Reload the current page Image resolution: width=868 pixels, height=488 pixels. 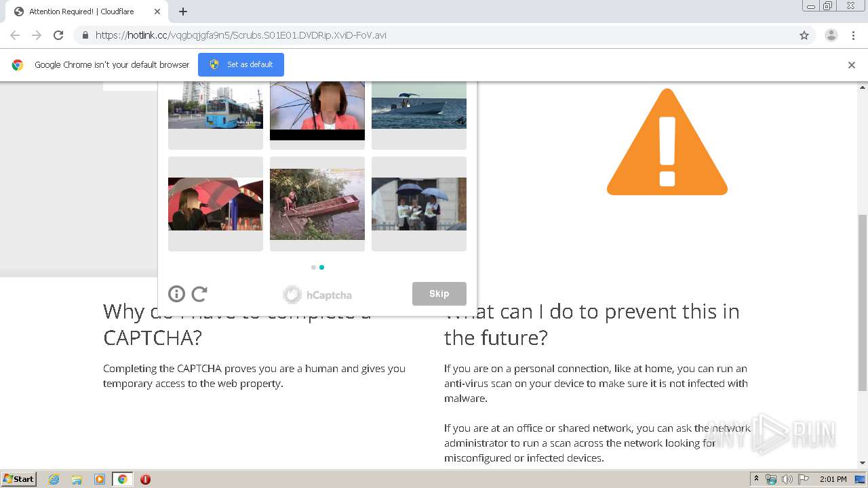tap(58, 35)
